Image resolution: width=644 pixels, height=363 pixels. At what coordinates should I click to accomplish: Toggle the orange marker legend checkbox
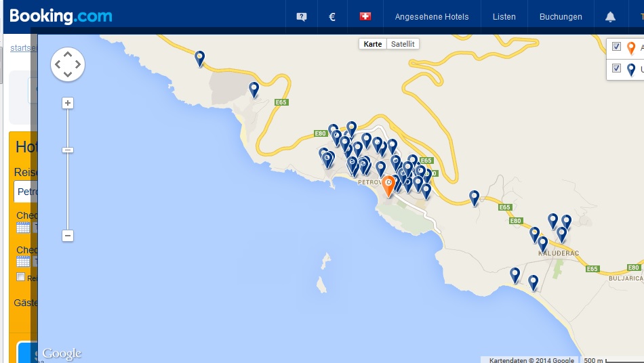coord(616,47)
